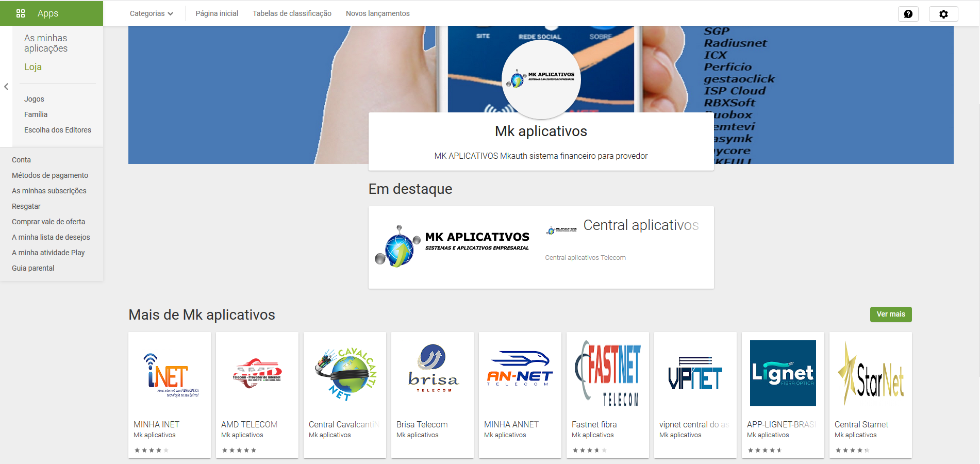Viewport: 980px width, 464px height.
Task: Click the Ver mais button
Action: (x=890, y=314)
